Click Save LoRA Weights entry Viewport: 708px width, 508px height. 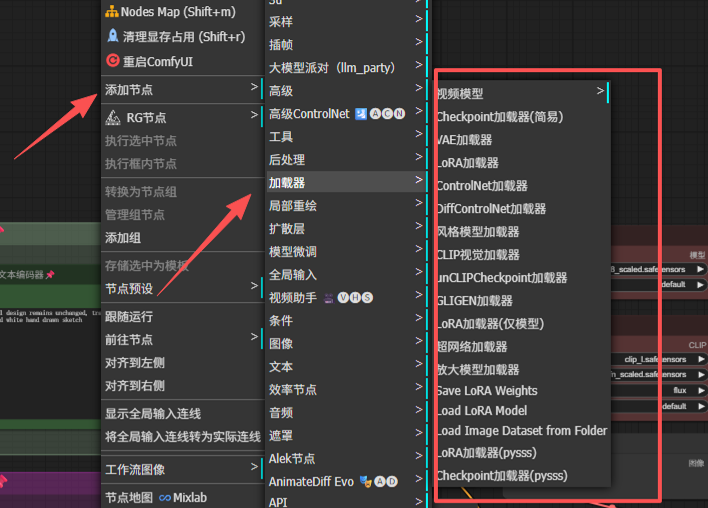(486, 391)
